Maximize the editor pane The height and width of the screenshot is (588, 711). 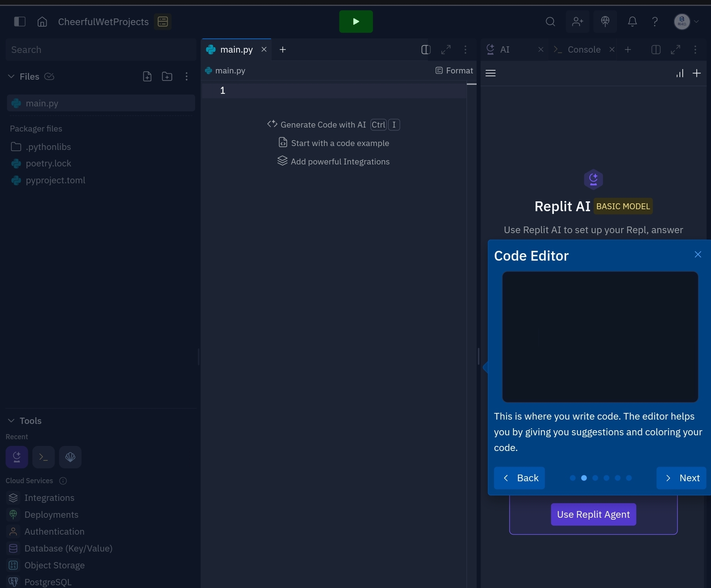[446, 49]
